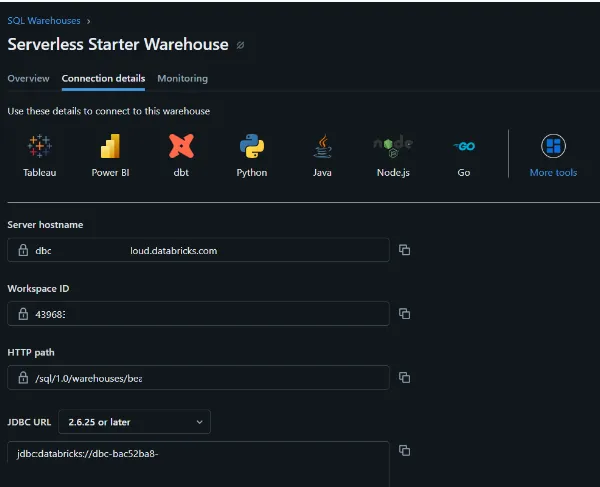Viewport: 600px width, 487px height.
Task: Click inside the HTTP path field
Action: (199, 378)
